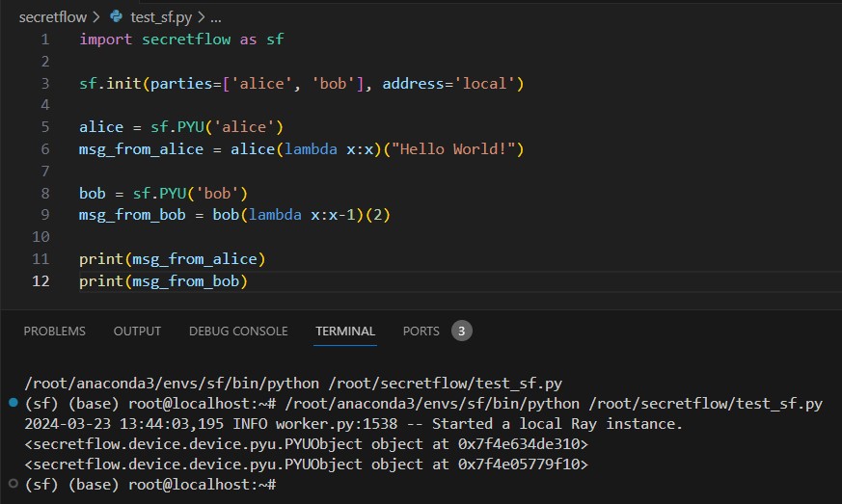Screen dimensions: 842x504
Task: Switch to the OUTPUT panel tab
Action: (137, 332)
